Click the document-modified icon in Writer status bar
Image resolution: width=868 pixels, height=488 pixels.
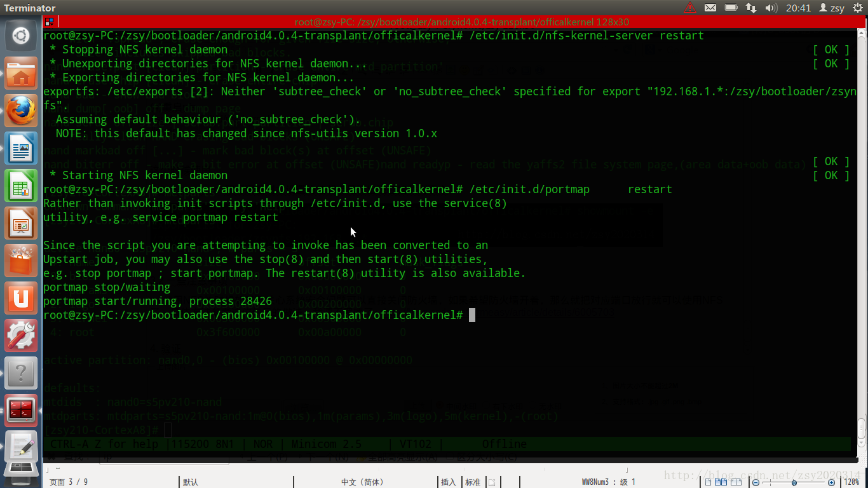coord(492,482)
